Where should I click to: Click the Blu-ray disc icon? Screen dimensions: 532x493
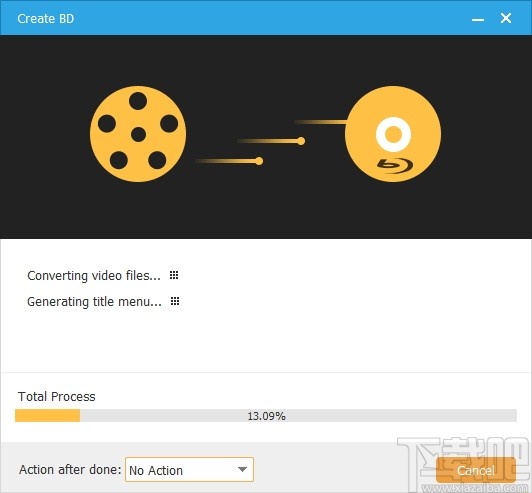(x=393, y=134)
